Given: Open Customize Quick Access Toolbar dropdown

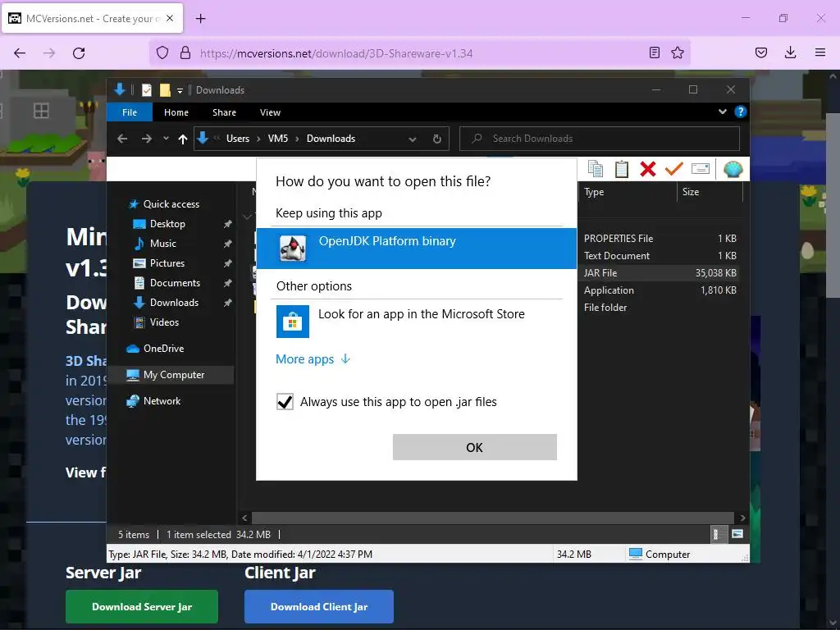Looking at the screenshot, I should point(180,90).
